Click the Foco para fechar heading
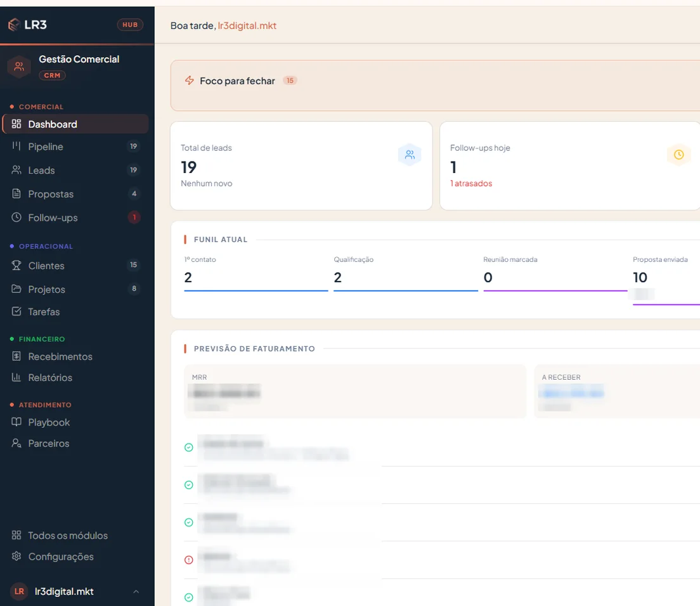Screen dimensions: 700x606 click(x=238, y=81)
